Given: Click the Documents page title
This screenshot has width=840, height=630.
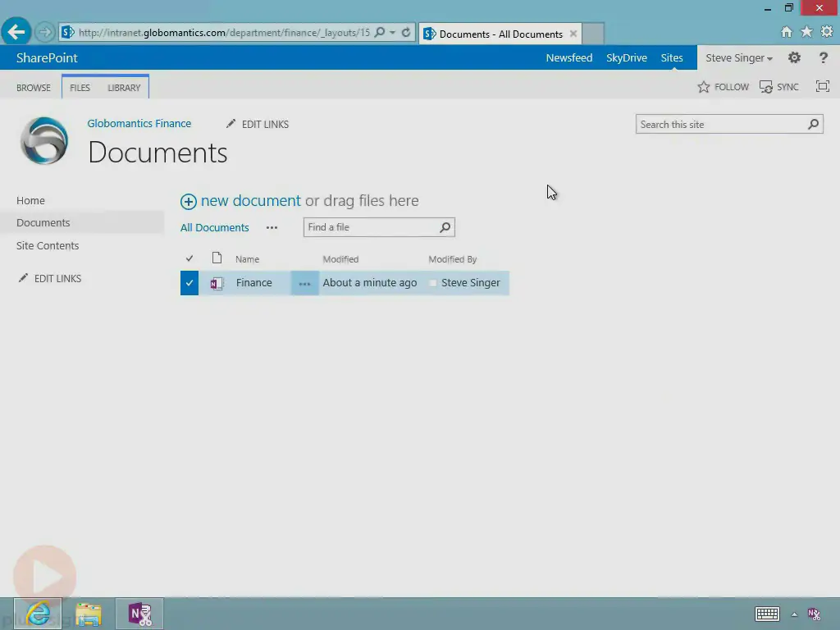Looking at the screenshot, I should pyautogui.click(x=157, y=153).
